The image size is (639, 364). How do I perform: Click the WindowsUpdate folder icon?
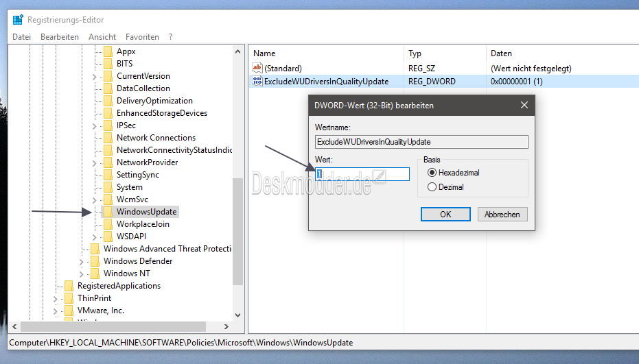[x=108, y=212]
